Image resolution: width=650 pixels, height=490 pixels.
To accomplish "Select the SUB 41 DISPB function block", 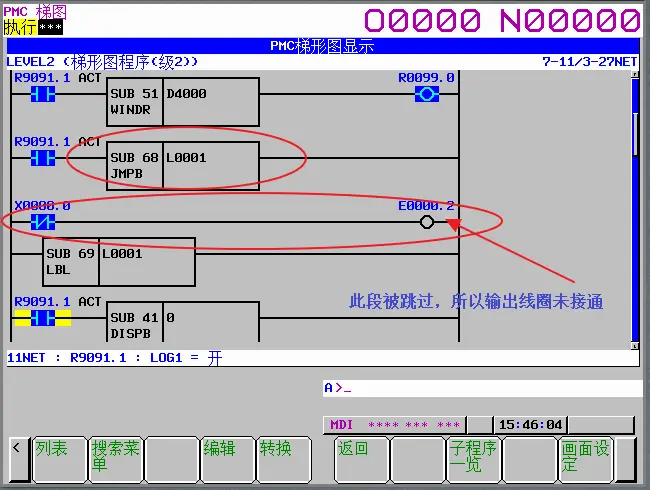I will click(x=183, y=324).
